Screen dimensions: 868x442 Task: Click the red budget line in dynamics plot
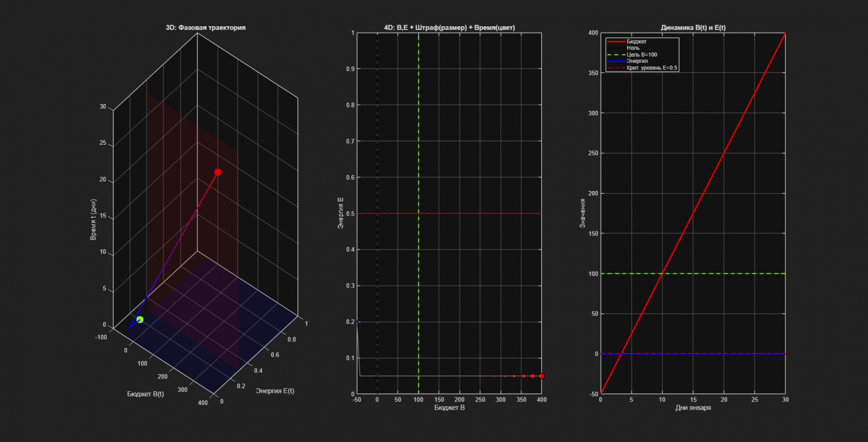point(693,214)
